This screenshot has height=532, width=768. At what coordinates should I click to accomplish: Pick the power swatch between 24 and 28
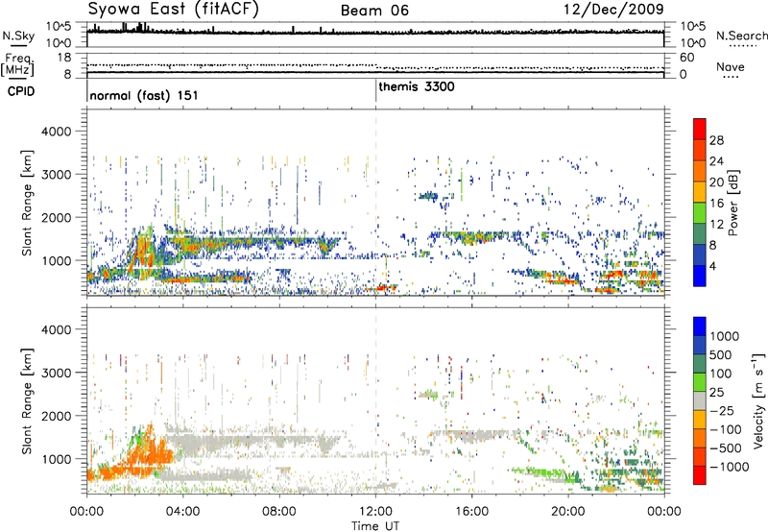(700, 150)
